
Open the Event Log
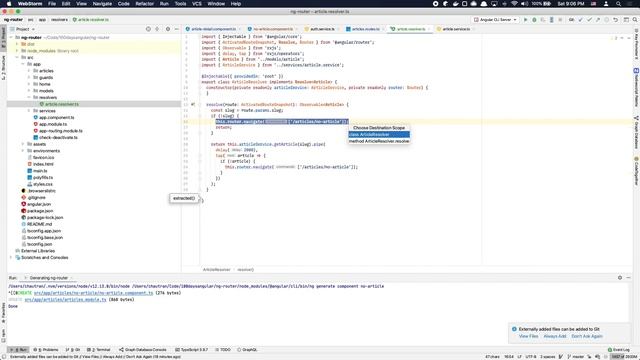click(619, 350)
